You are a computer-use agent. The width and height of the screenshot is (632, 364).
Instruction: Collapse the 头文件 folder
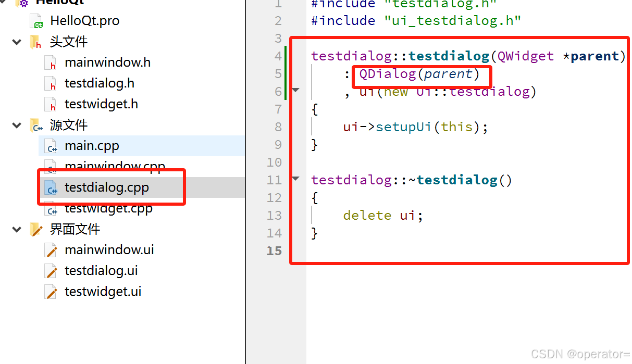point(17,42)
